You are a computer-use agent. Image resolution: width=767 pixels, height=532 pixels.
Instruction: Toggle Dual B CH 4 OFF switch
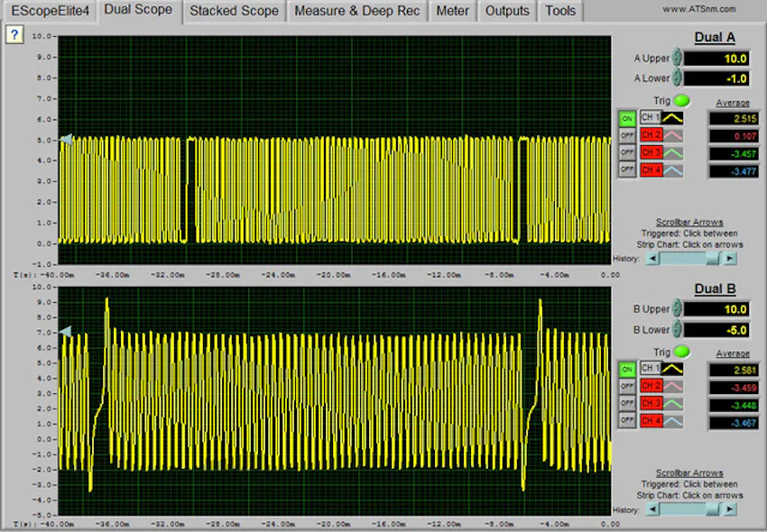point(627,420)
